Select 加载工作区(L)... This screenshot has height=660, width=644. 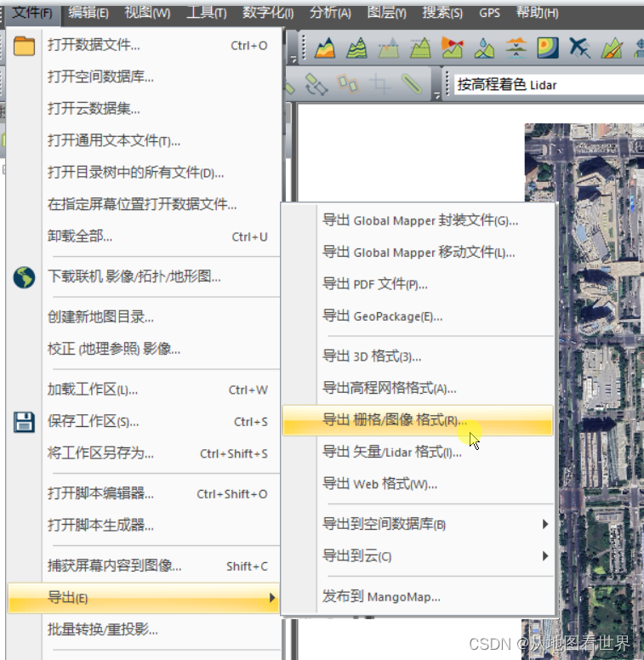click(x=143, y=390)
